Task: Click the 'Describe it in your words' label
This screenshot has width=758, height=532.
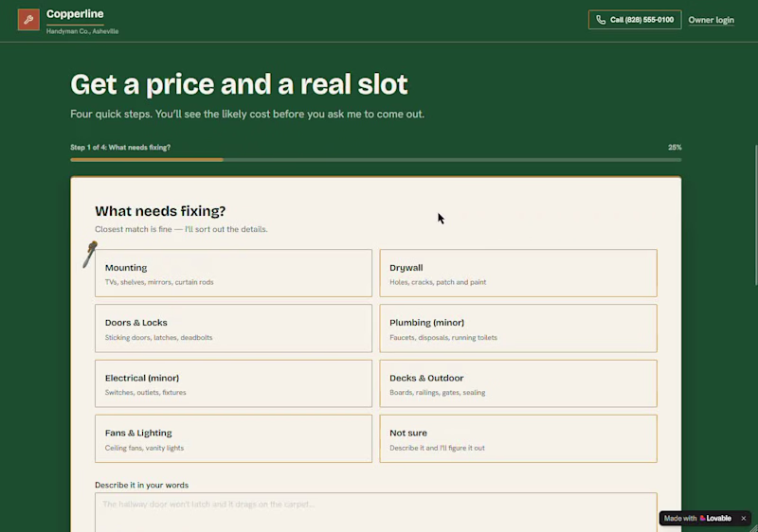Action: click(x=141, y=486)
